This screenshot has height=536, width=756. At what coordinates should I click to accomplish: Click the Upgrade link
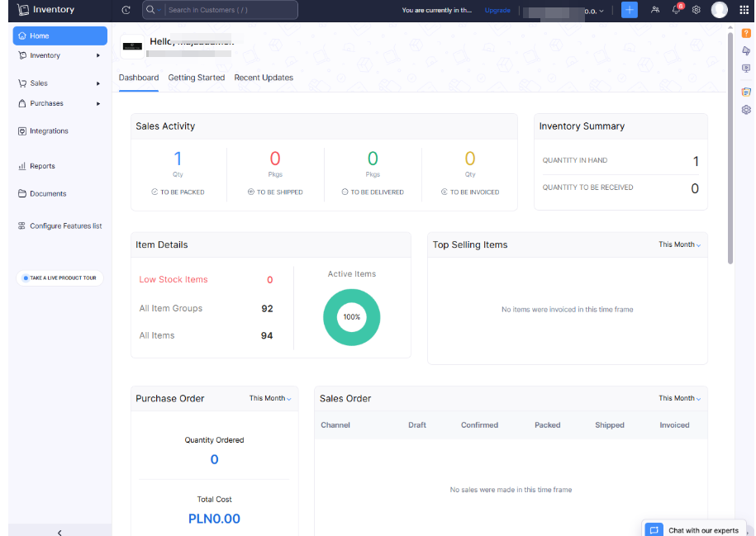pyautogui.click(x=497, y=10)
